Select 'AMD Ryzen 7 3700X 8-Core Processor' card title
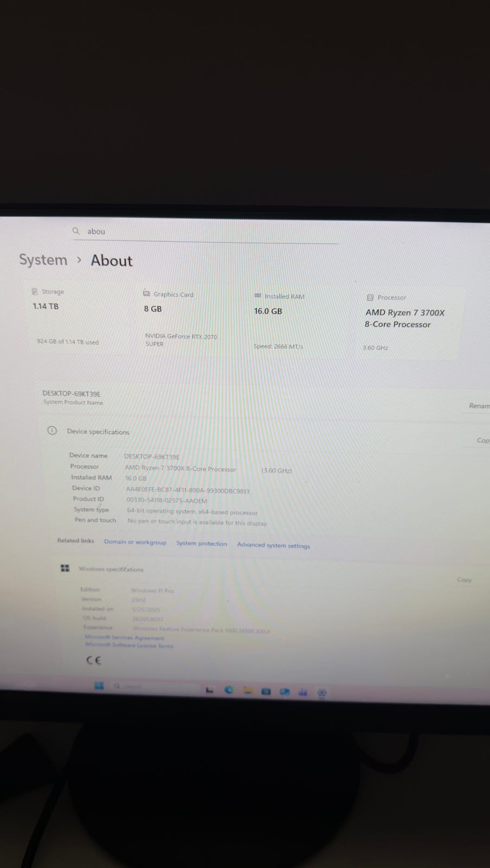 click(404, 318)
